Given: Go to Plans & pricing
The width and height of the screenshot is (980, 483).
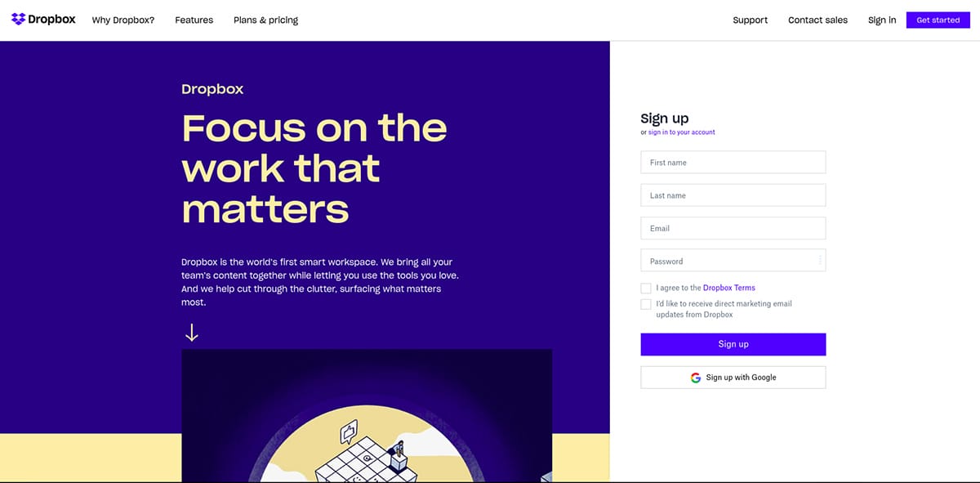Looking at the screenshot, I should (x=265, y=20).
